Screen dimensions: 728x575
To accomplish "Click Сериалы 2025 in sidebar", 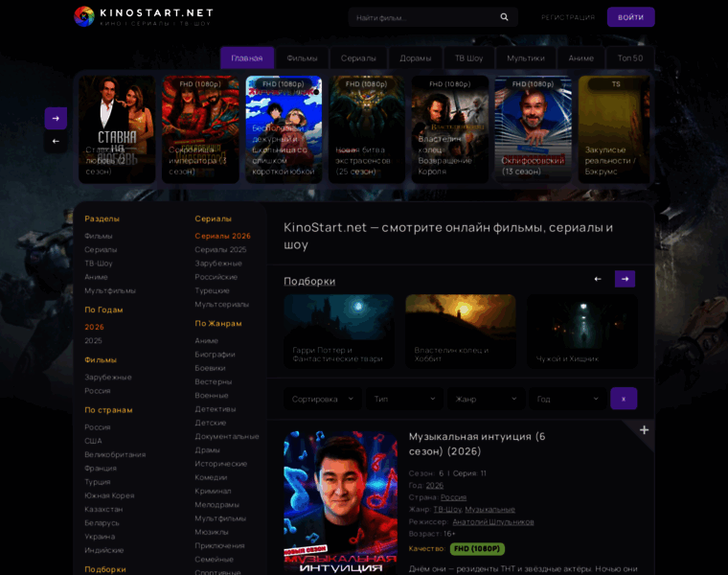I will coord(220,249).
